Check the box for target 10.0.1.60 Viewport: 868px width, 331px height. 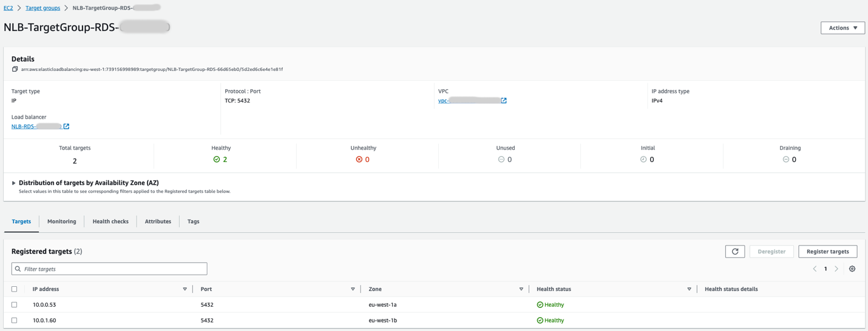(15, 320)
